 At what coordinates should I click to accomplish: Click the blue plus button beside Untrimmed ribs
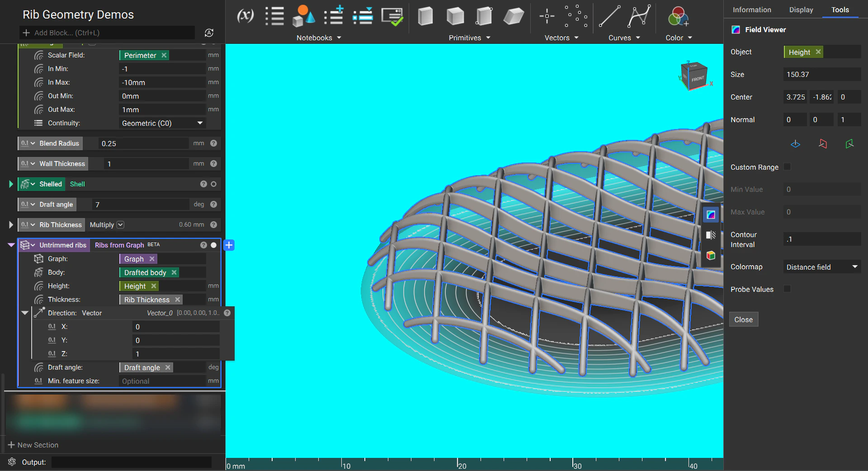[x=229, y=245]
